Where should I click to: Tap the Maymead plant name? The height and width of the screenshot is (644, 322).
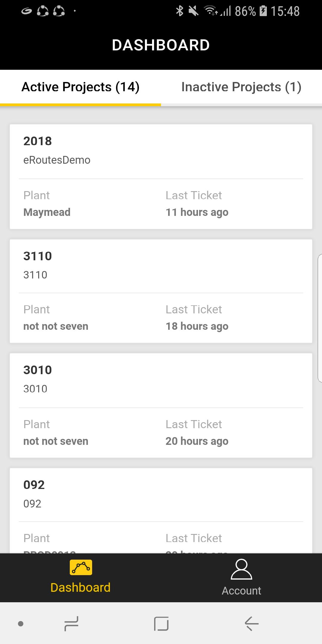tap(47, 212)
